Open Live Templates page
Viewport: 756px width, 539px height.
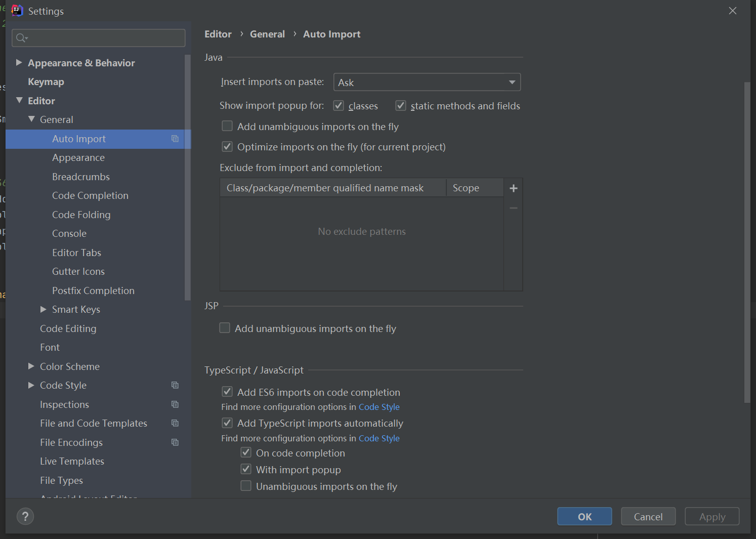tap(72, 461)
